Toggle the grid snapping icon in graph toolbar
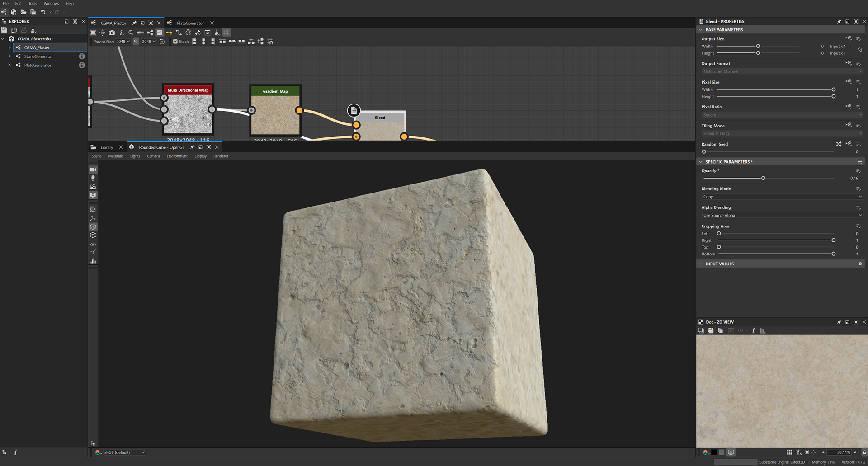This screenshot has width=868, height=466. pos(226,33)
